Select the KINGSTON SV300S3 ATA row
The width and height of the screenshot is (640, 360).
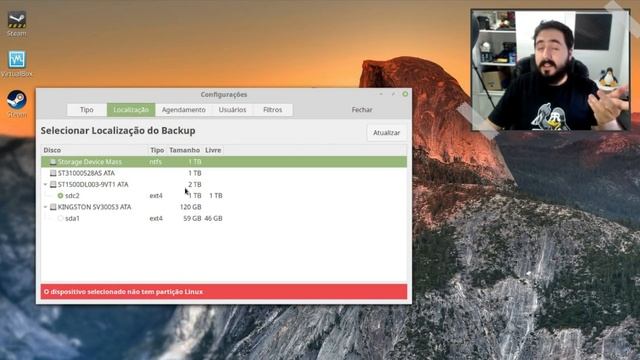[224, 207]
